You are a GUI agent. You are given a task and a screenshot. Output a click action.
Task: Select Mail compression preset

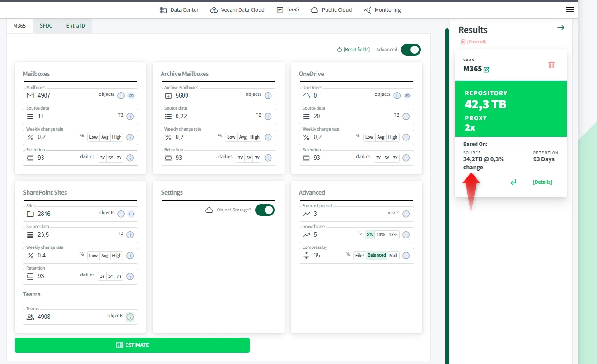(x=393, y=256)
